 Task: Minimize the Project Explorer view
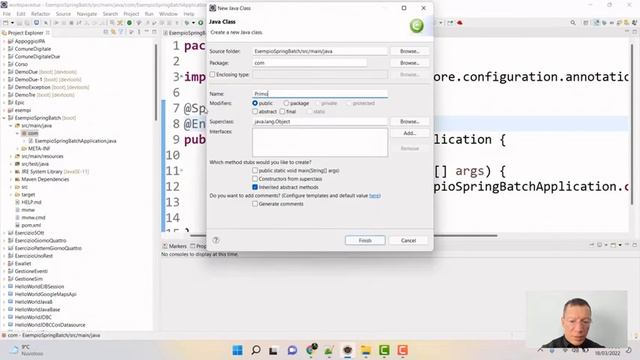147,32
